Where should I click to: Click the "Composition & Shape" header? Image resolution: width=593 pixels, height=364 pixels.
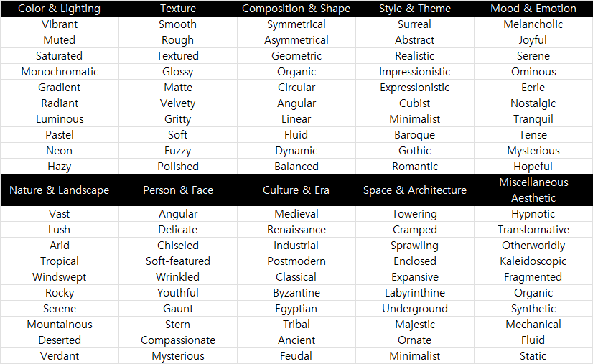[296, 9]
